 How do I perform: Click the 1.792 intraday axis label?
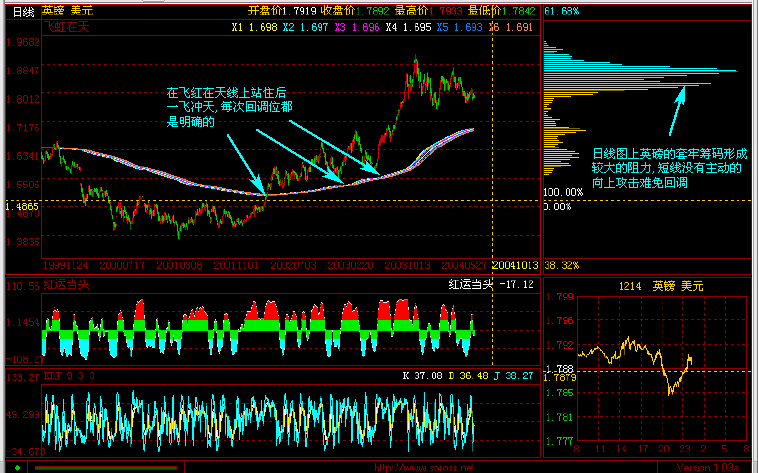pos(559,345)
